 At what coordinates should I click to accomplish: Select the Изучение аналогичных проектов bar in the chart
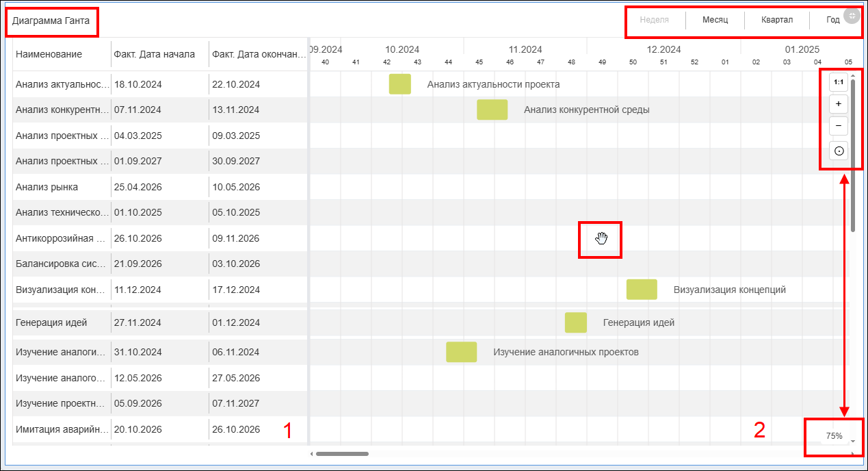point(462,352)
